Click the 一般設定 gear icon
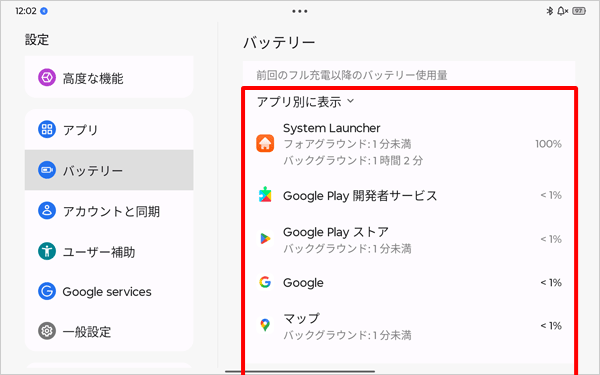Image resolution: width=600 pixels, height=375 pixels. tap(47, 331)
